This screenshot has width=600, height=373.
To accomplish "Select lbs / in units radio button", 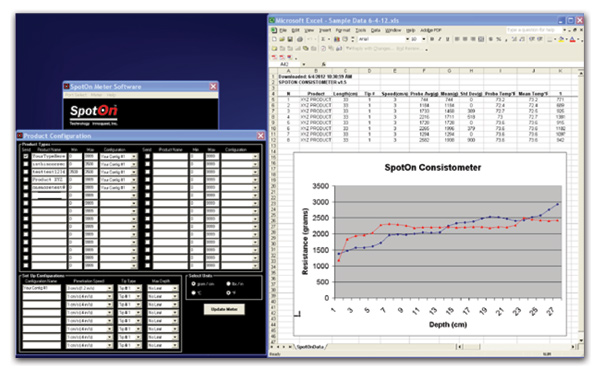I will [228, 284].
